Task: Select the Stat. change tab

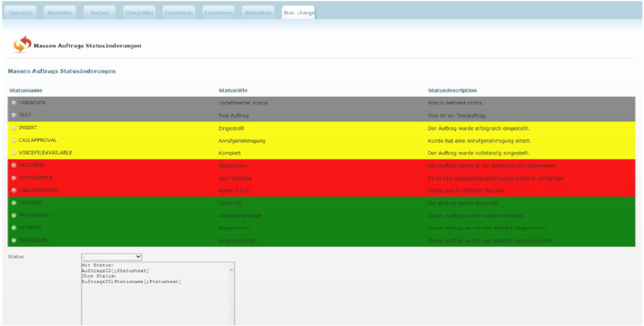Action: click(x=298, y=13)
